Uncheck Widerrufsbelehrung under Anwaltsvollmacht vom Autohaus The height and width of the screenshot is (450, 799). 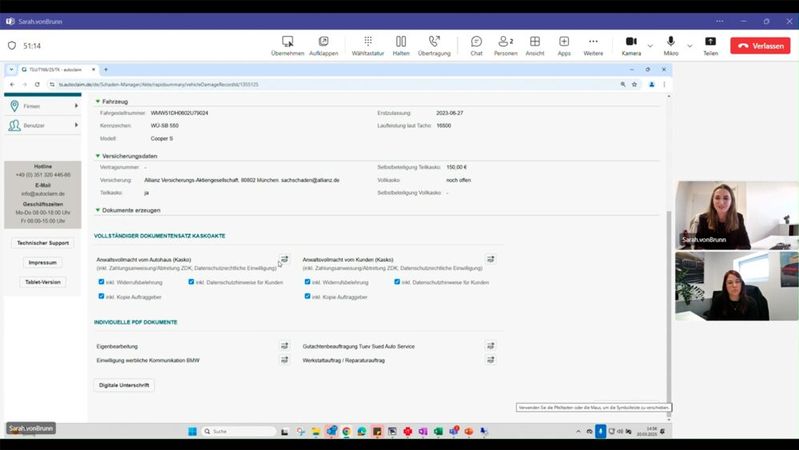point(101,282)
